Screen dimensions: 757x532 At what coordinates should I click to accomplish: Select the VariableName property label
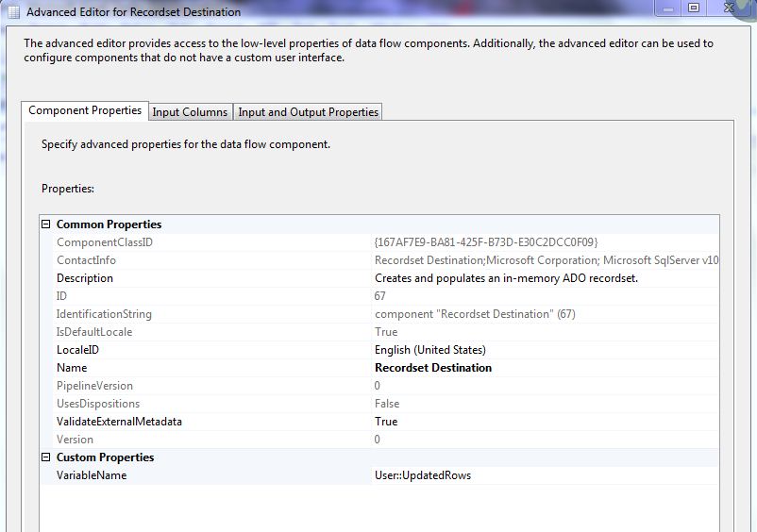92,475
